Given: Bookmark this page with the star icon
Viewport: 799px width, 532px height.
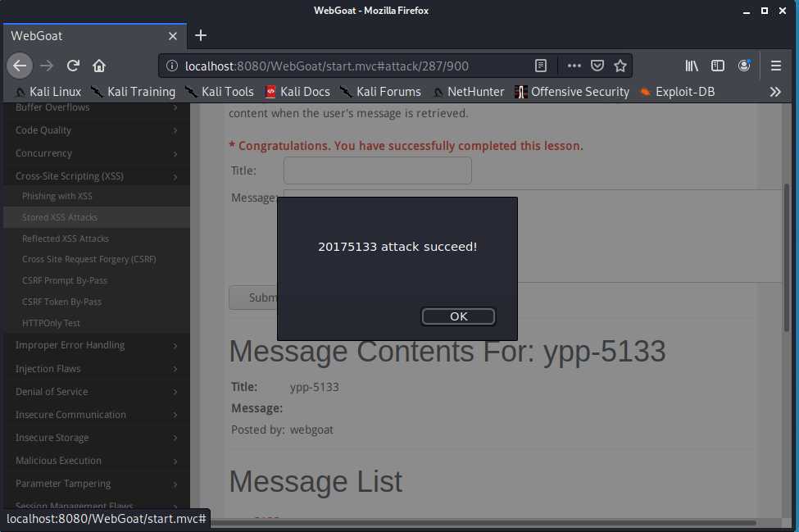Looking at the screenshot, I should 620,66.
